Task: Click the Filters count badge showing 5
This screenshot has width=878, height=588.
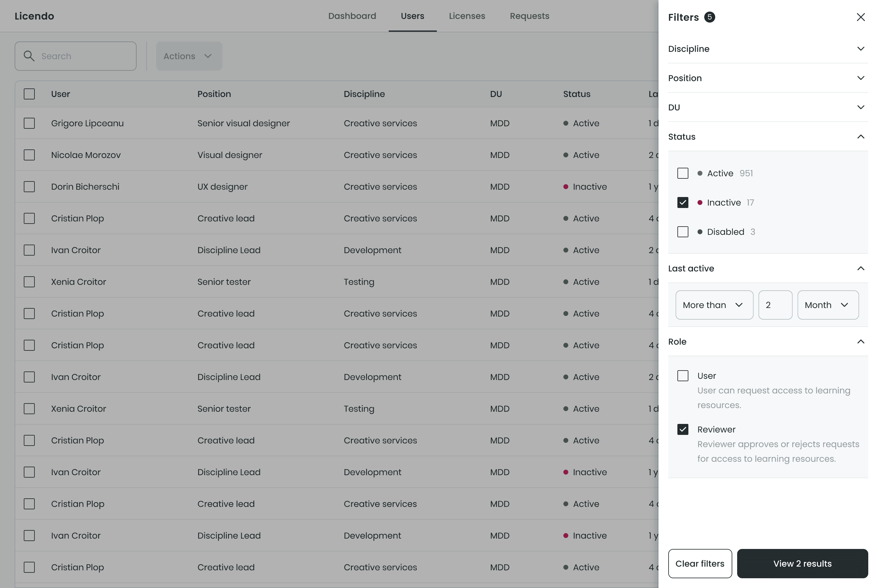Action: coord(709,17)
